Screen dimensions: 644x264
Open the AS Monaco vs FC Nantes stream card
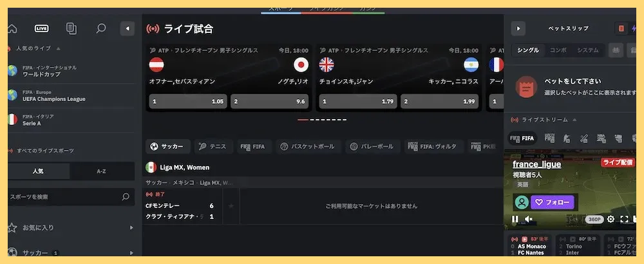[529, 245]
